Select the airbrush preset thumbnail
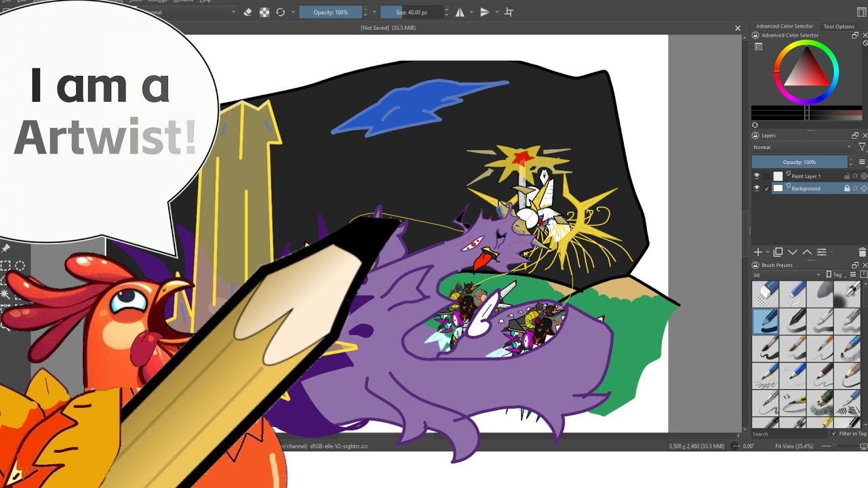The width and height of the screenshot is (868, 488). 848,293
